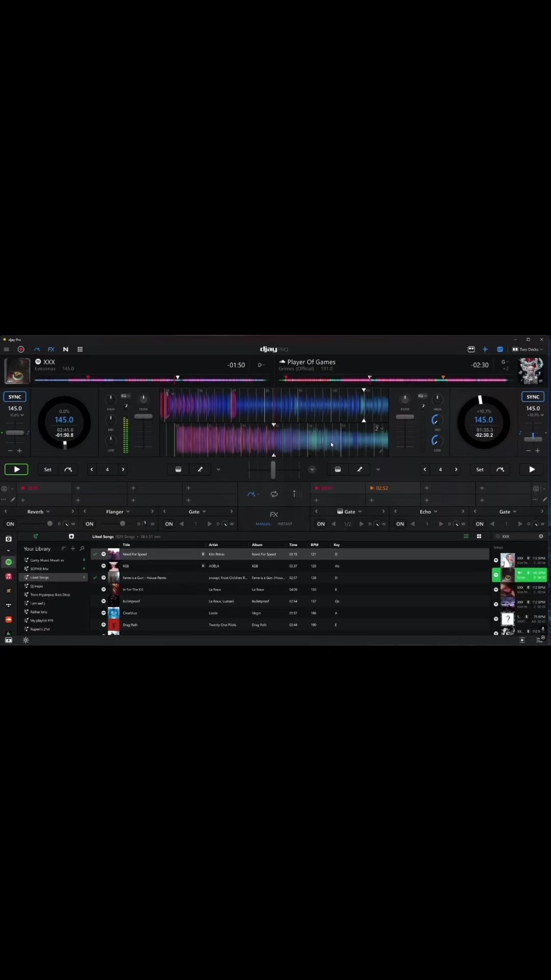Image resolution: width=551 pixels, height=980 pixels.
Task: Open the Echo effect selection dropdown
Action: (429, 512)
